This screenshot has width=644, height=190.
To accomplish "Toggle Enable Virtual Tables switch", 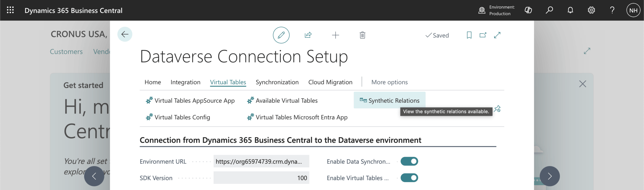I will pos(409,178).
